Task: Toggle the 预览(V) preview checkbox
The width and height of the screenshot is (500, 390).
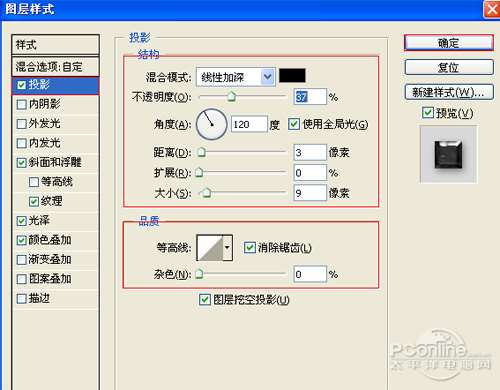Action: click(x=427, y=113)
